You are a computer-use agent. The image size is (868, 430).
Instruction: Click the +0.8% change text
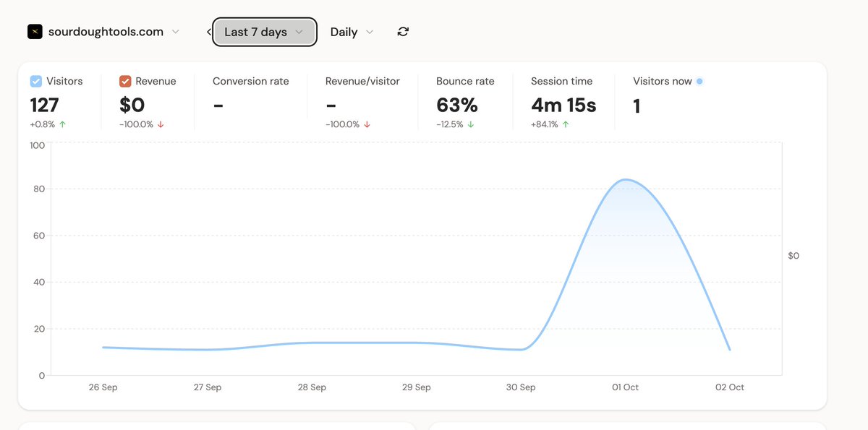click(x=43, y=124)
